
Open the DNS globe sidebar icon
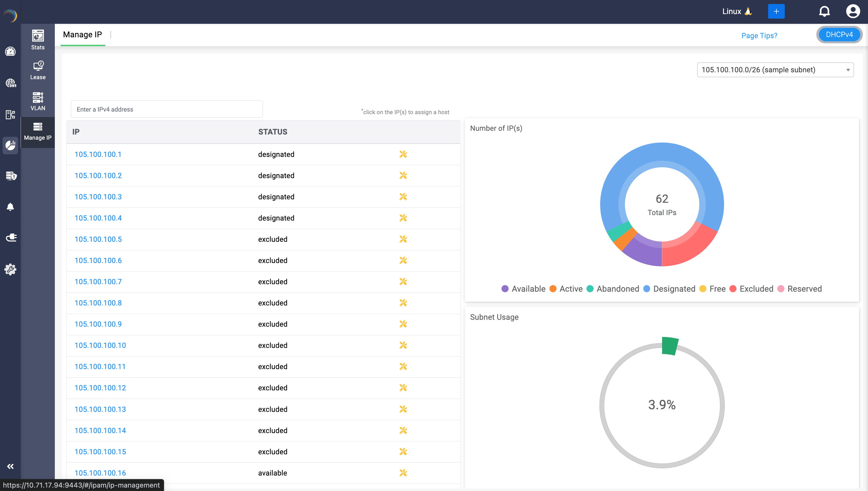pos(10,83)
